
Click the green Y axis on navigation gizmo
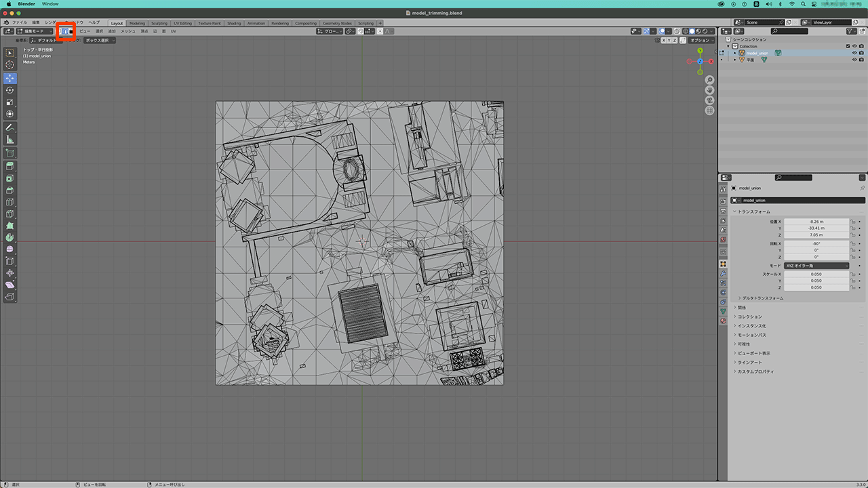(699, 51)
